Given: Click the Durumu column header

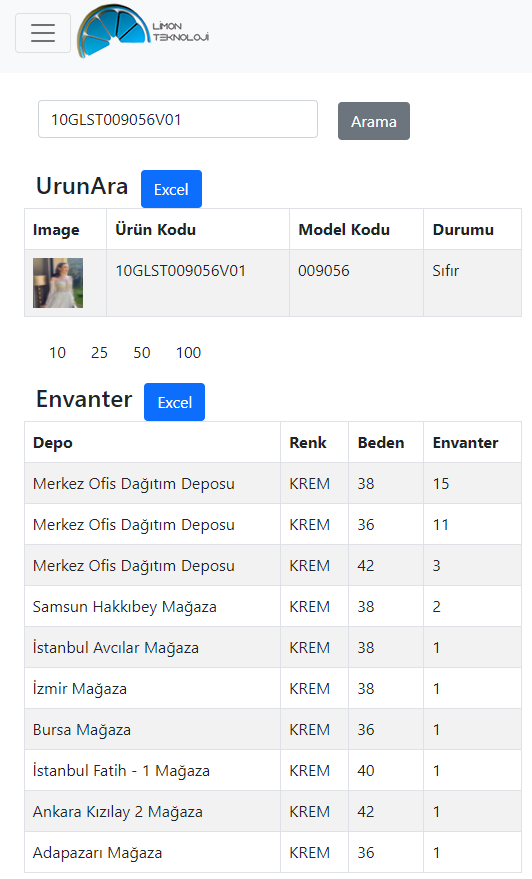Looking at the screenshot, I should 463,230.
